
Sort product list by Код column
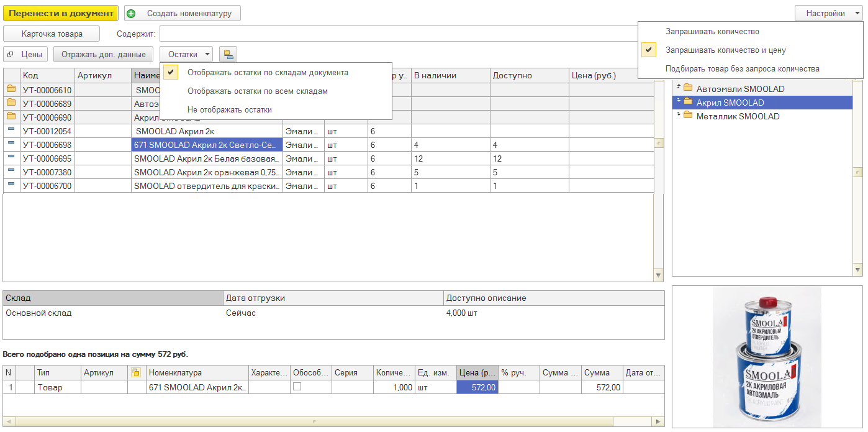(x=47, y=76)
